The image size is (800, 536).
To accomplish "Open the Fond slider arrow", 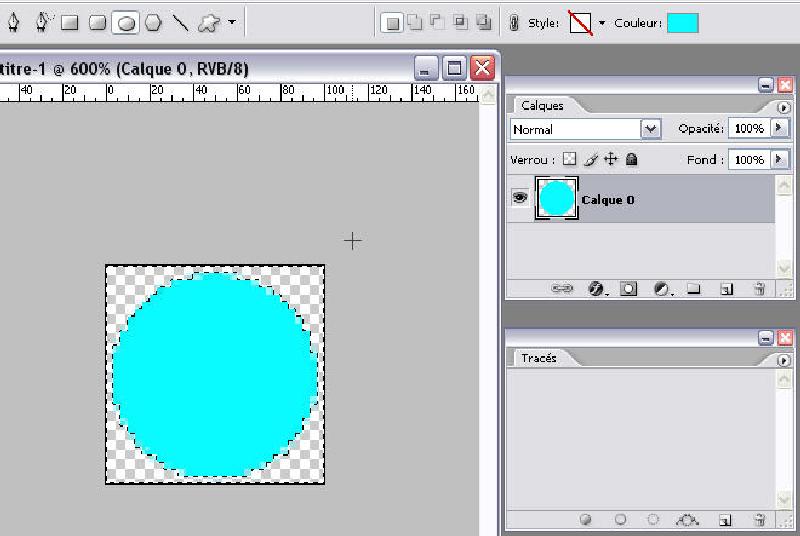I will tap(779, 160).
